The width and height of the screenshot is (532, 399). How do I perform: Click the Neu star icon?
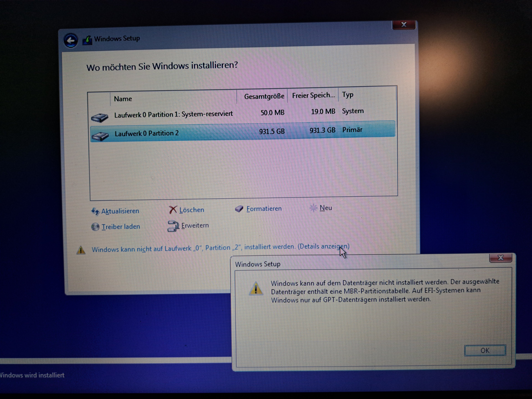(x=313, y=208)
